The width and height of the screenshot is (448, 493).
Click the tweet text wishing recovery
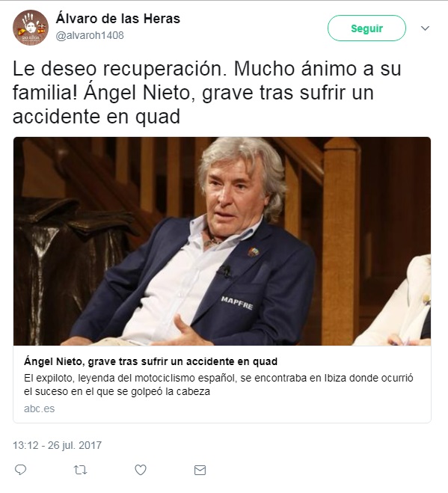pyautogui.click(x=207, y=93)
